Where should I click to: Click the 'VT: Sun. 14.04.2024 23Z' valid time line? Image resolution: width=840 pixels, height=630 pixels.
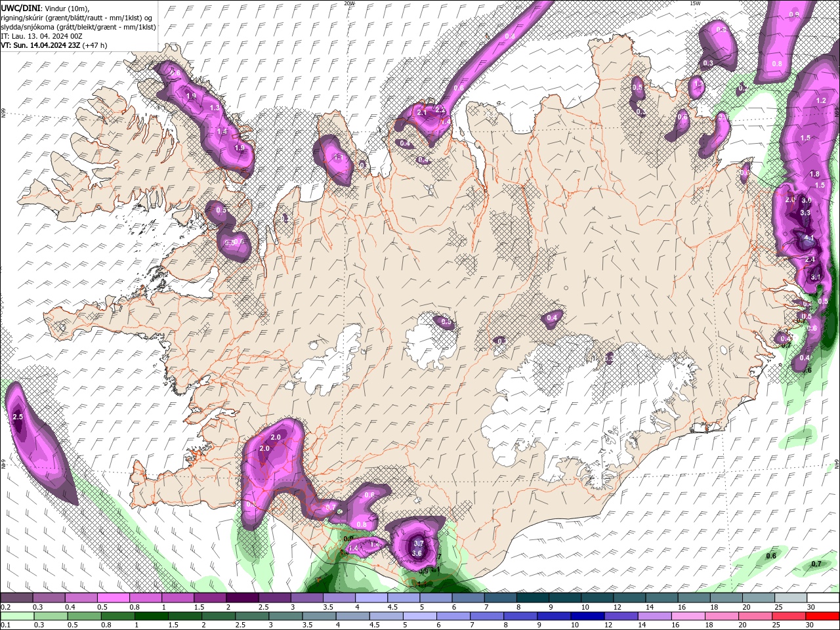coord(41,45)
